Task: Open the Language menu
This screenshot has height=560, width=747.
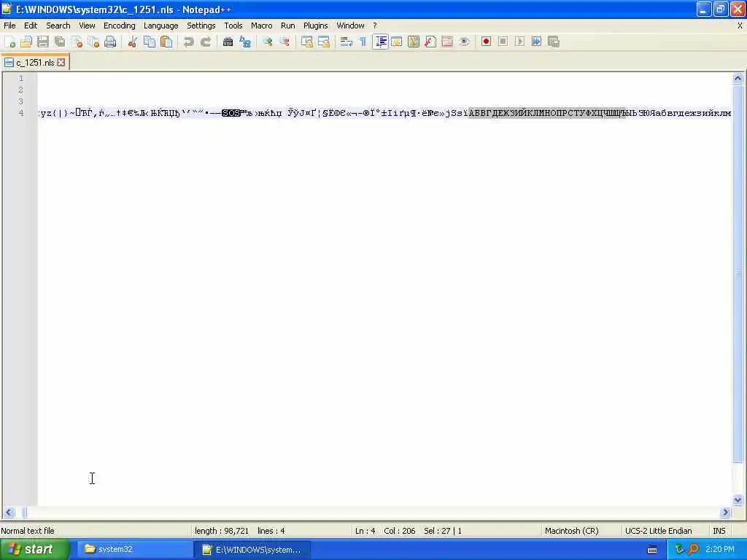Action: (x=161, y=26)
